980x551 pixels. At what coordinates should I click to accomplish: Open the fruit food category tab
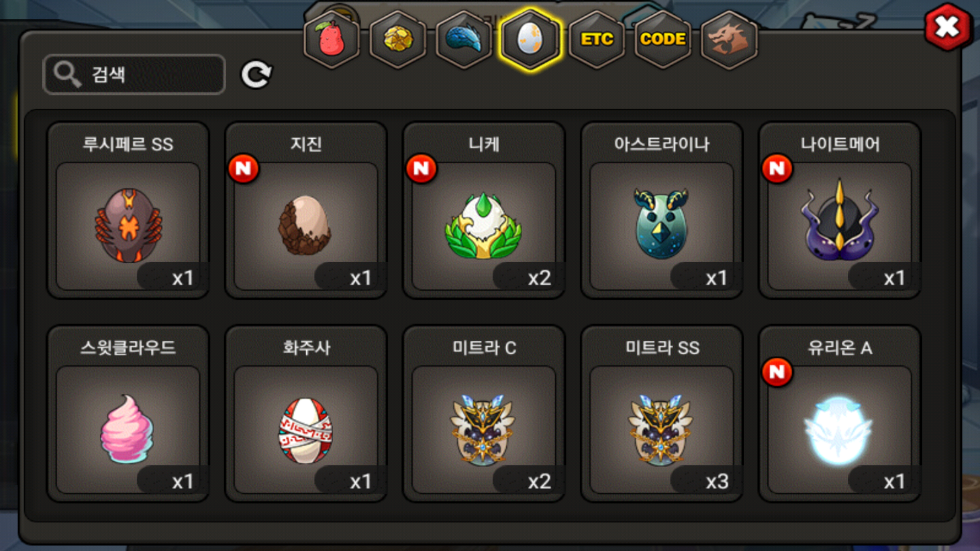(x=332, y=39)
